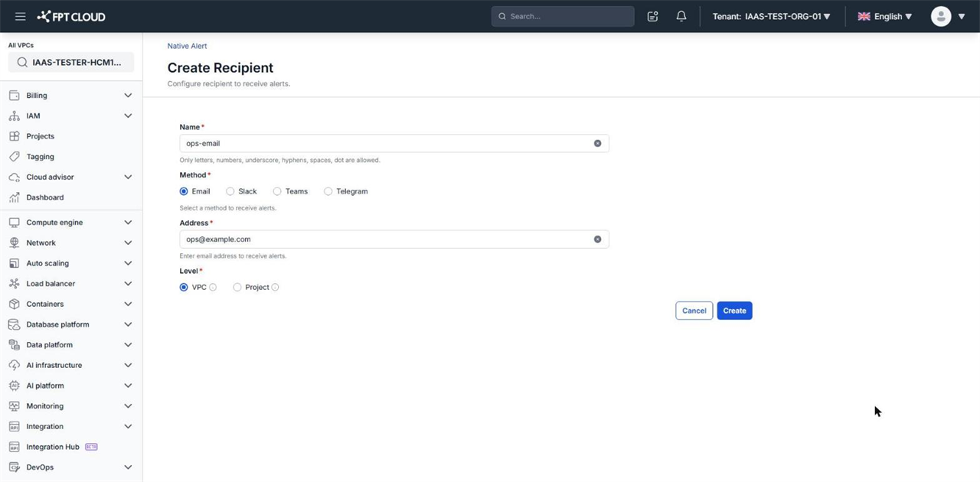Click the Integration Hub icon
Image resolution: width=980 pixels, height=482 pixels.
tap(14, 447)
